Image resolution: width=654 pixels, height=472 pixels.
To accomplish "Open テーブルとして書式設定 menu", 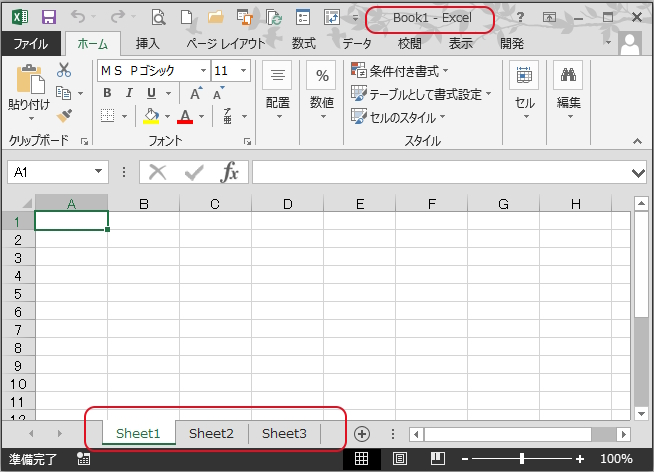I will coord(421,94).
